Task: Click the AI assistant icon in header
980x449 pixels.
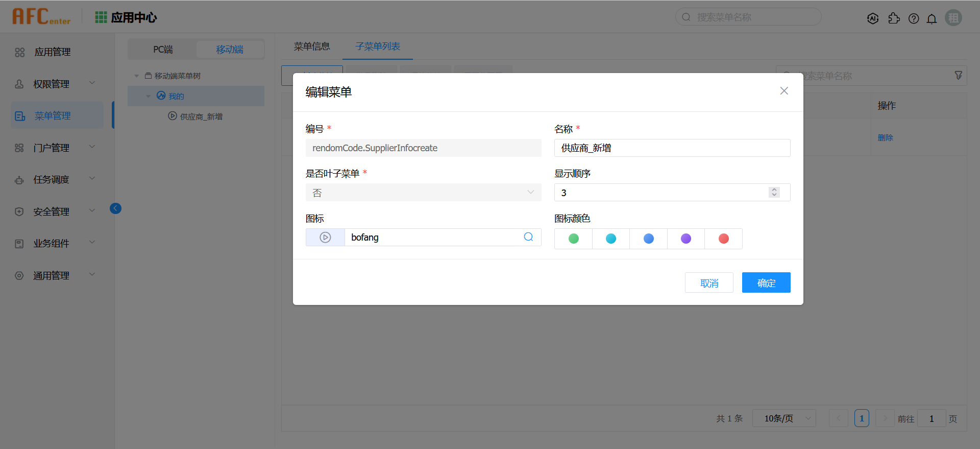Action: click(x=873, y=18)
